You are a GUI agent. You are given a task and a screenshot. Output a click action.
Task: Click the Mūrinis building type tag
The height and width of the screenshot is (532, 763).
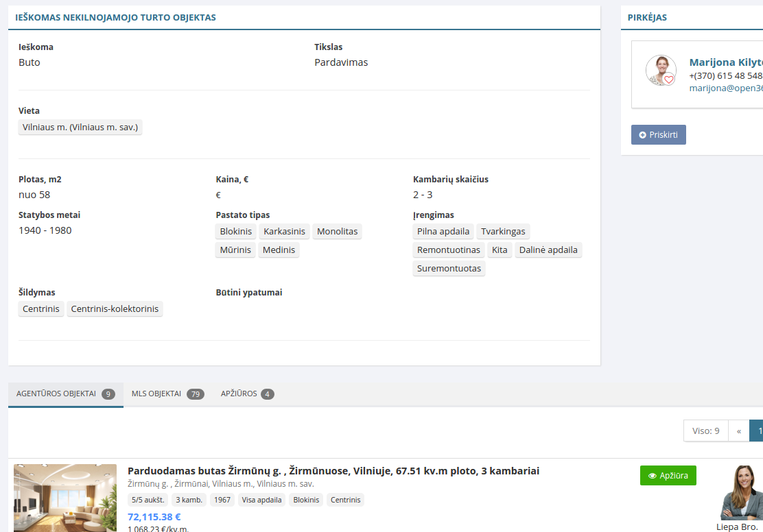(x=236, y=250)
